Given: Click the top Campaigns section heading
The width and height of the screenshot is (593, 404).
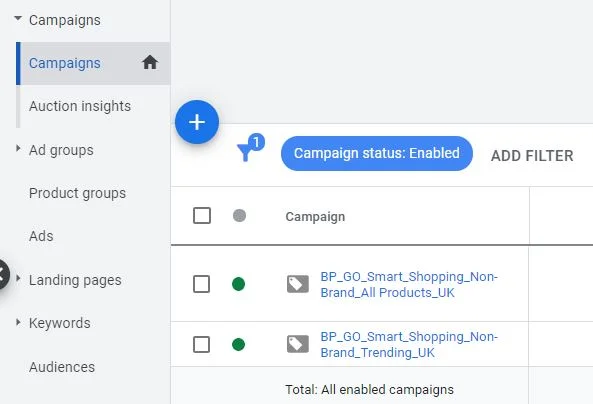Looking at the screenshot, I should click(65, 20).
